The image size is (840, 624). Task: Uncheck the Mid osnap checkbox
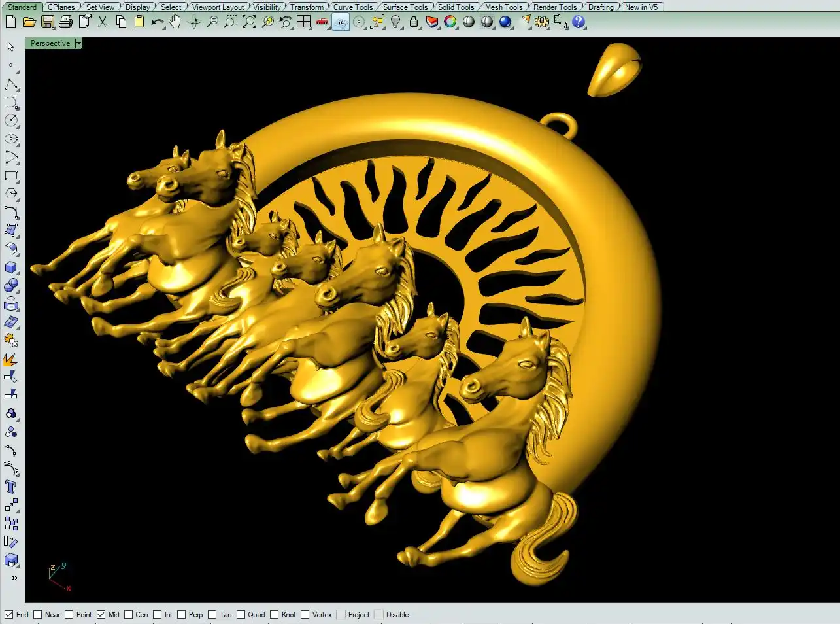pyautogui.click(x=101, y=615)
